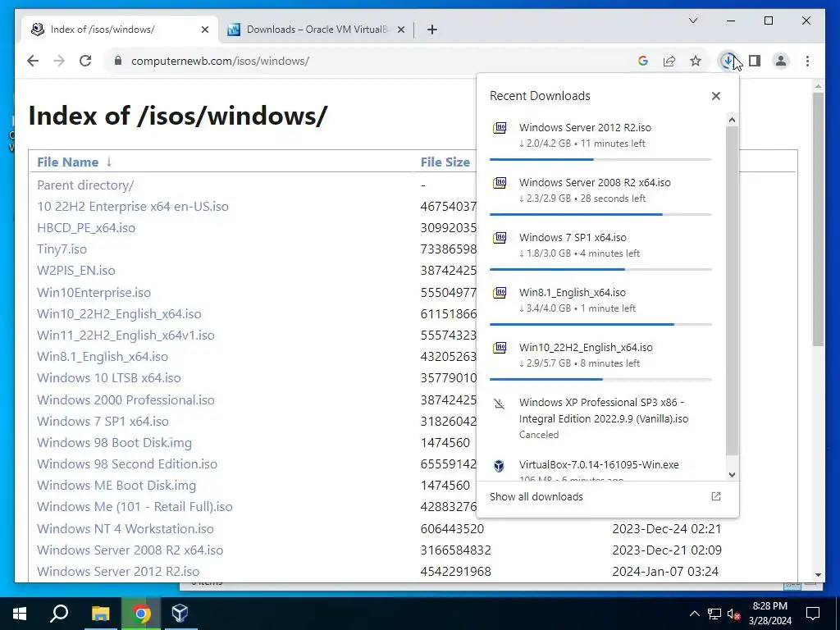The width and height of the screenshot is (840, 630).
Task: Close the Recent Downloads popup
Action: point(715,96)
